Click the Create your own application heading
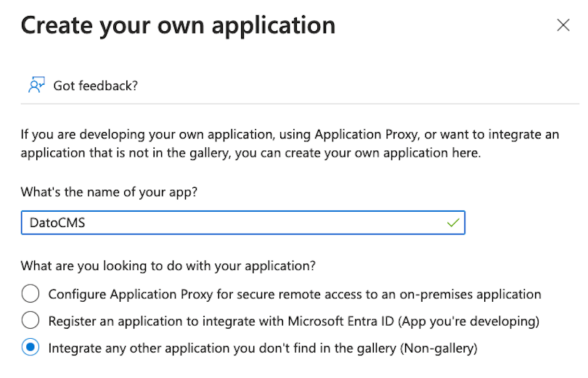The width and height of the screenshot is (588, 378). click(x=178, y=25)
